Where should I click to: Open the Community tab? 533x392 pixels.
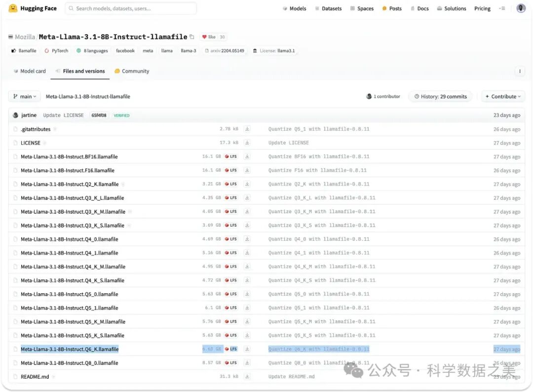pyautogui.click(x=132, y=71)
